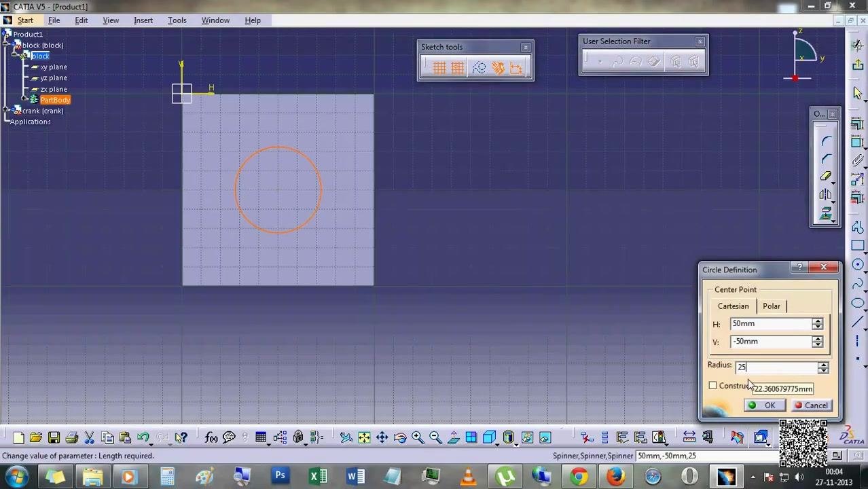
Task: Activate the Select arrow tool
Action: pyautogui.click(x=858, y=93)
